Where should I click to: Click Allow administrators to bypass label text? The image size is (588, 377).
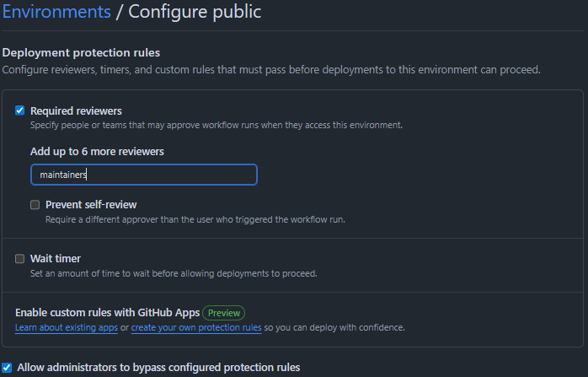tap(158, 367)
